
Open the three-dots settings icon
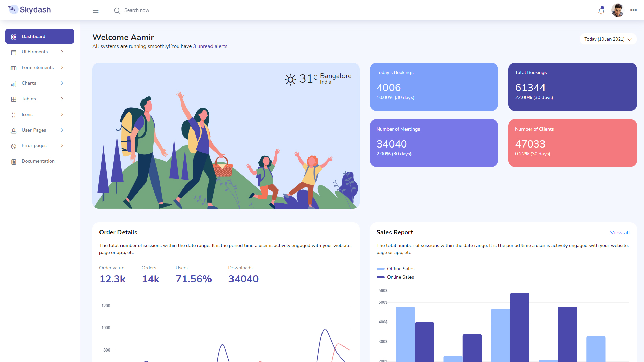[x=633, y=10]
